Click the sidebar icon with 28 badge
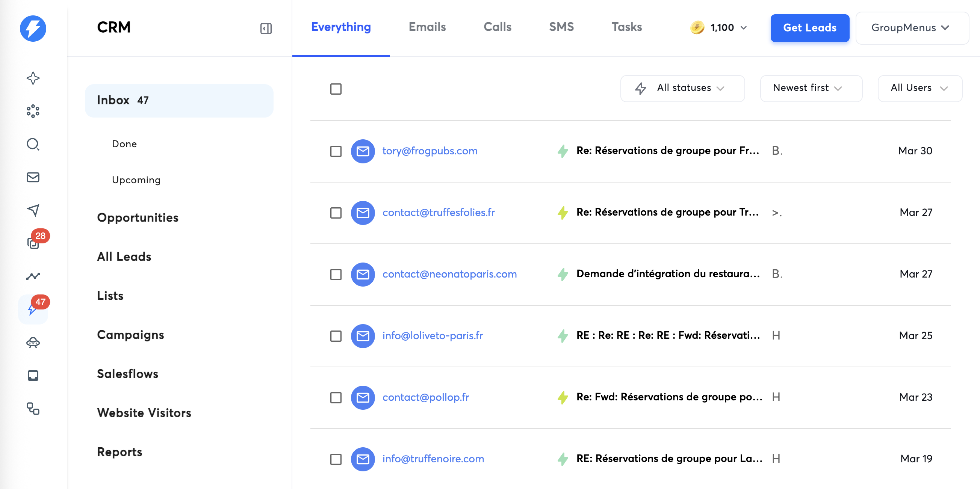Screen dimensions: 980x489 [33, 242]
